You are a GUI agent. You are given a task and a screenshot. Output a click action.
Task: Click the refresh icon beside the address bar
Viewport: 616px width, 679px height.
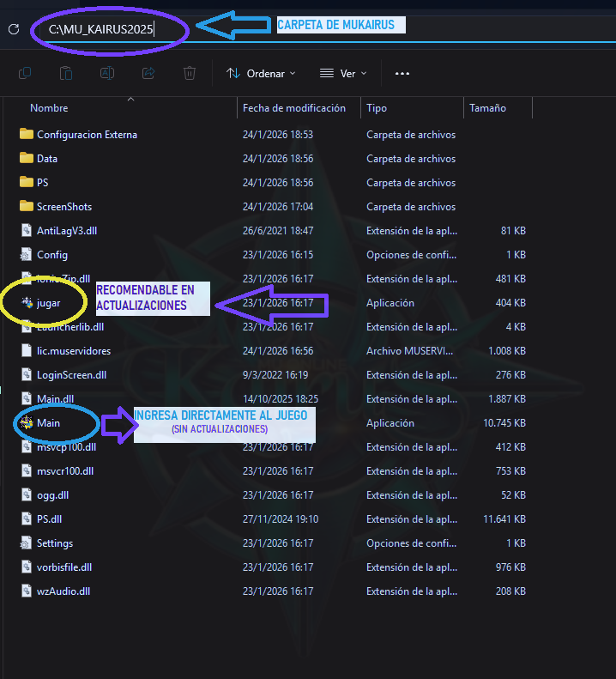[13, 29]
